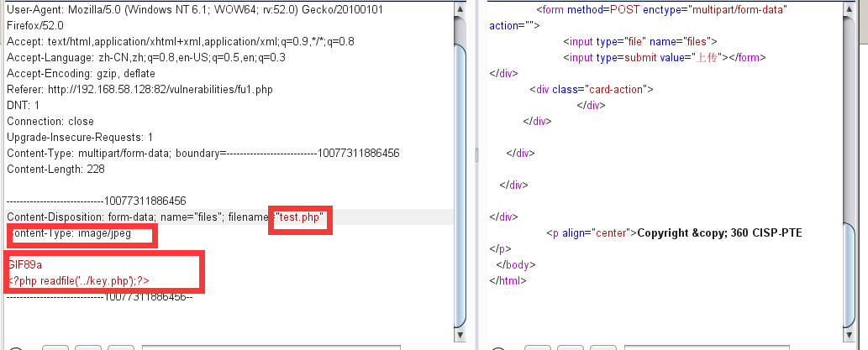Click the input type="file" name="files" line

[640, 41]
